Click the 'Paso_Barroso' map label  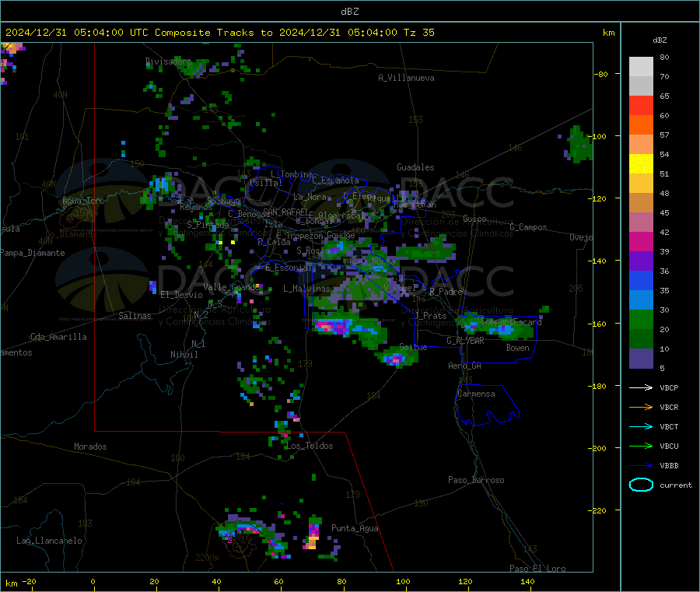click(476, 480)
